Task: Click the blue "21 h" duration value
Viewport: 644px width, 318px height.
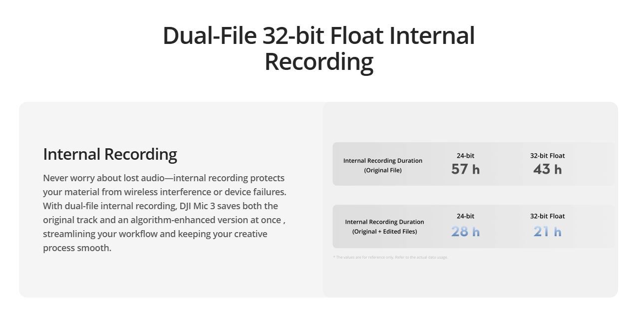Action: tap(547, 232)
